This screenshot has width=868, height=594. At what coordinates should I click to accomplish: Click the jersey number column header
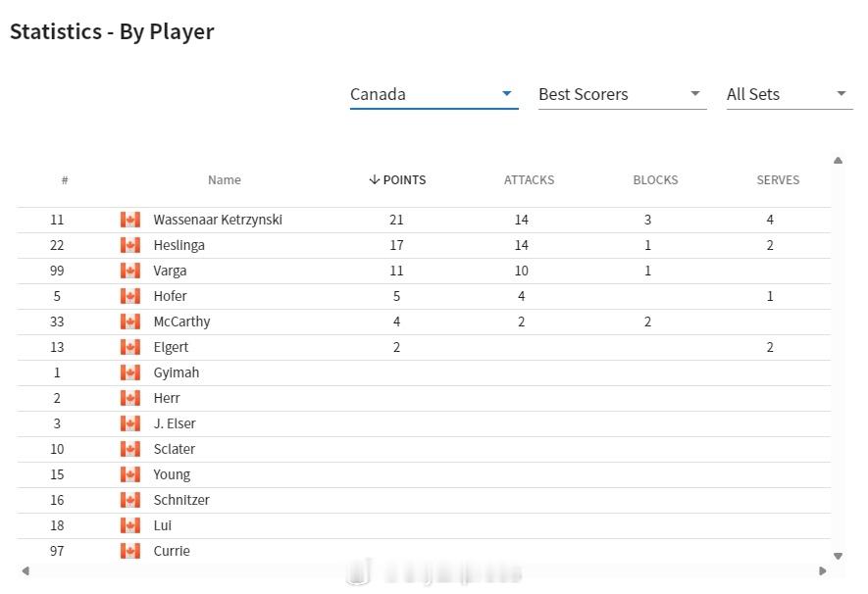point(65,179)
